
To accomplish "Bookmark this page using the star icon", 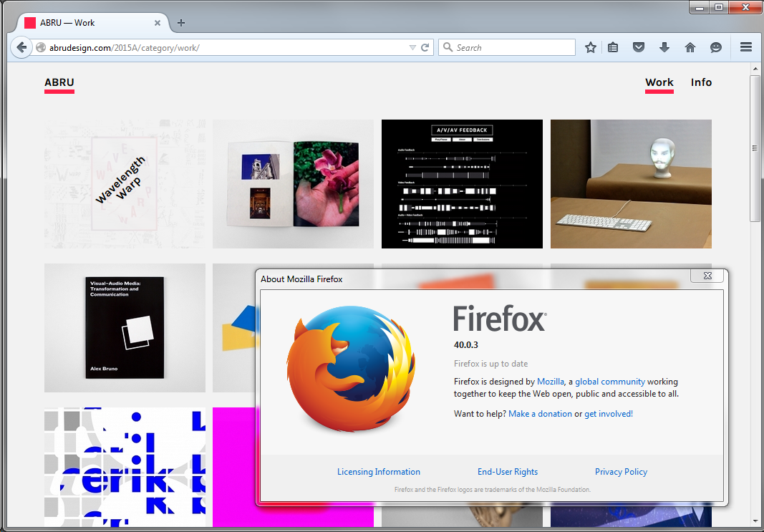I will (590, 47).
